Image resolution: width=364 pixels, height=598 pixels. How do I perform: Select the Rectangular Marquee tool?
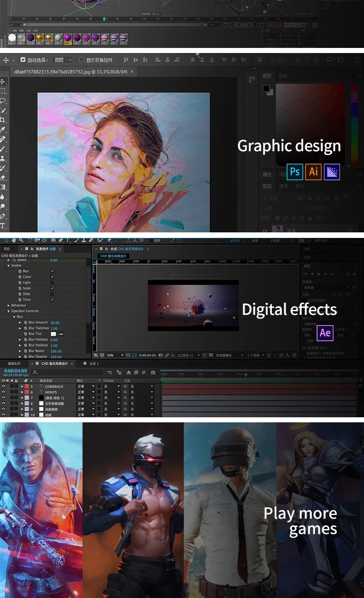click(3, 91)
